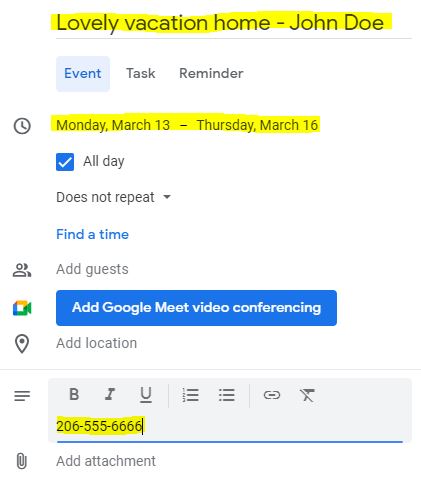Select the Event tab
This screenshot has height=483, width=421.
click(x=83, y=74)
